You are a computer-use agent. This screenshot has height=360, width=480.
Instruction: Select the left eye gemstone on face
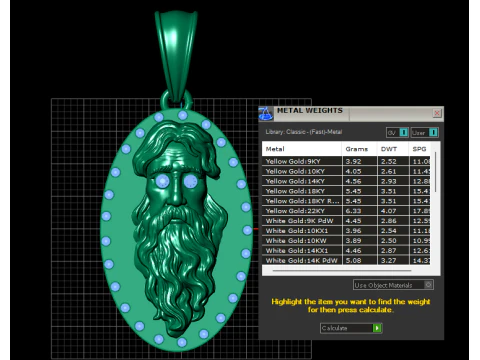pyautogui.click(x=163, y=182)
